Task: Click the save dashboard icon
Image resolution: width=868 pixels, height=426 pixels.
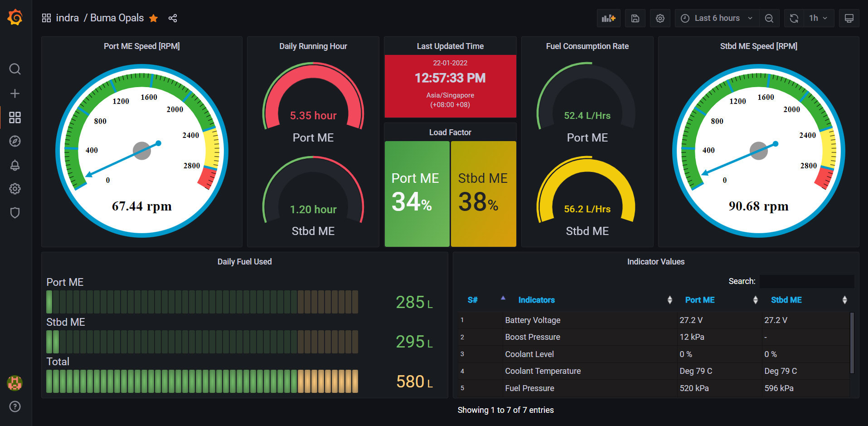Action: click(x=635, y=18)
